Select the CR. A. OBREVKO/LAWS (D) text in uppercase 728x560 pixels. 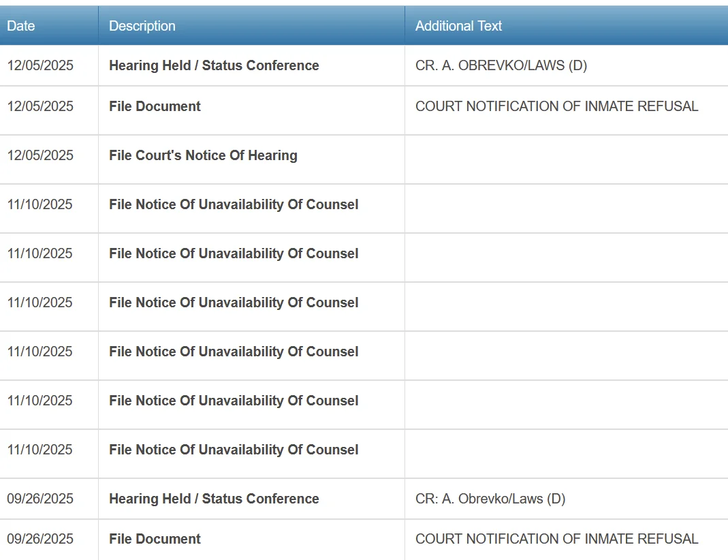click(x=501, y=65)
